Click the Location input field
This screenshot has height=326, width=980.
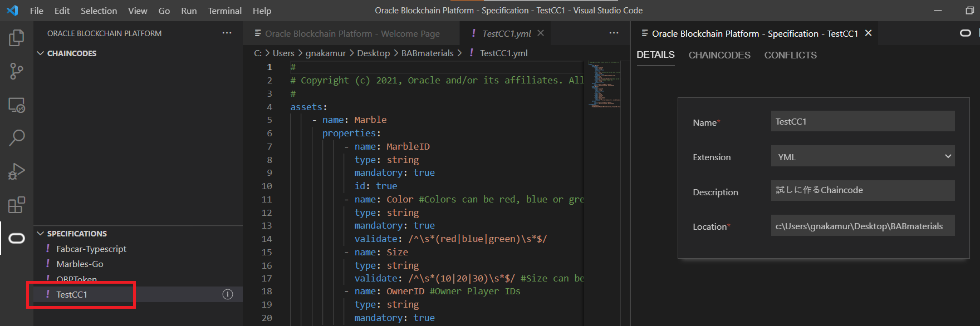point(863,226)
